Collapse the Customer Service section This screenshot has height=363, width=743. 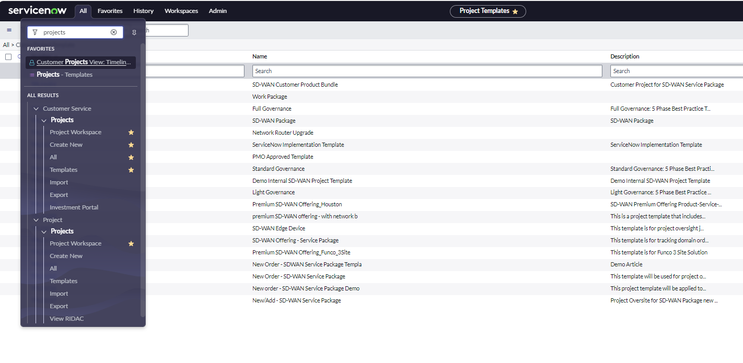click(36, 109)
